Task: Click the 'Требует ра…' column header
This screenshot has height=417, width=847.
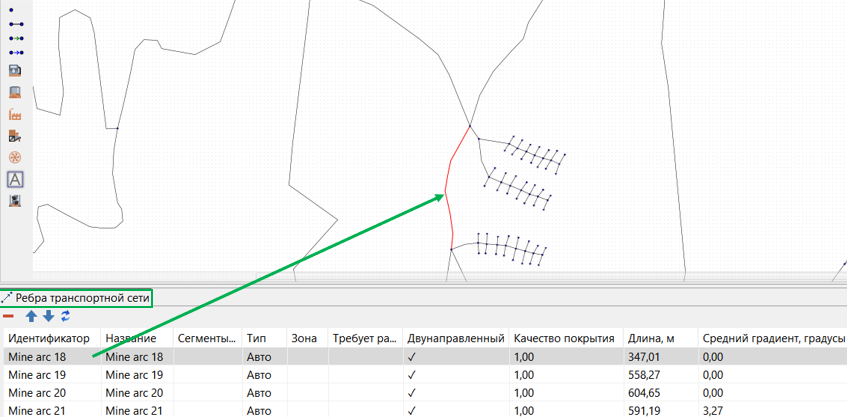Action: pos(365,339)
